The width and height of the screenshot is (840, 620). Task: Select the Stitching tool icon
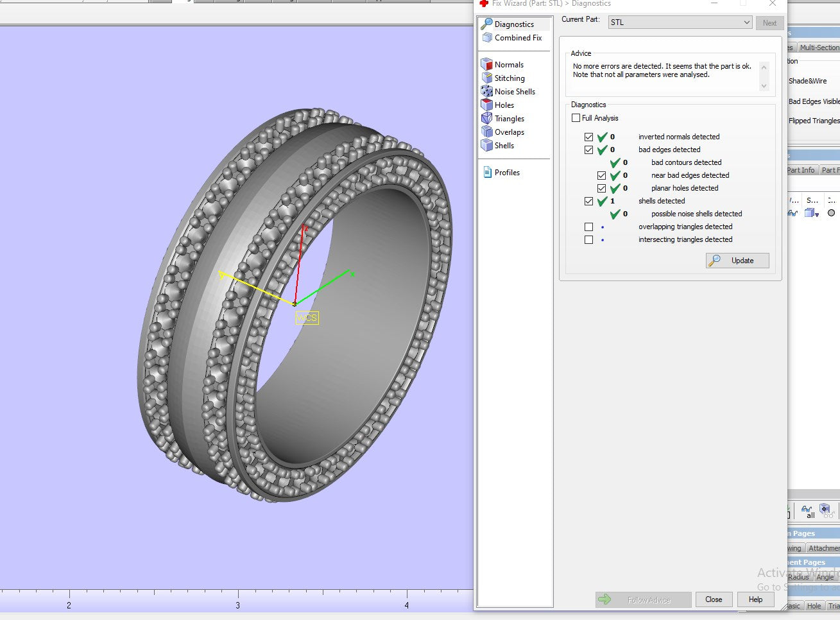pyautogui.click(x=486, y=78)
